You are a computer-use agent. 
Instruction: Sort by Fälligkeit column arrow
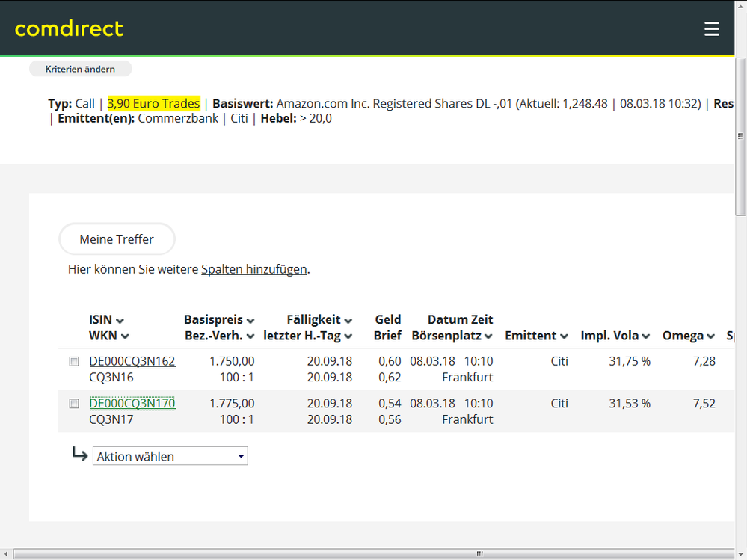[348, 321]
